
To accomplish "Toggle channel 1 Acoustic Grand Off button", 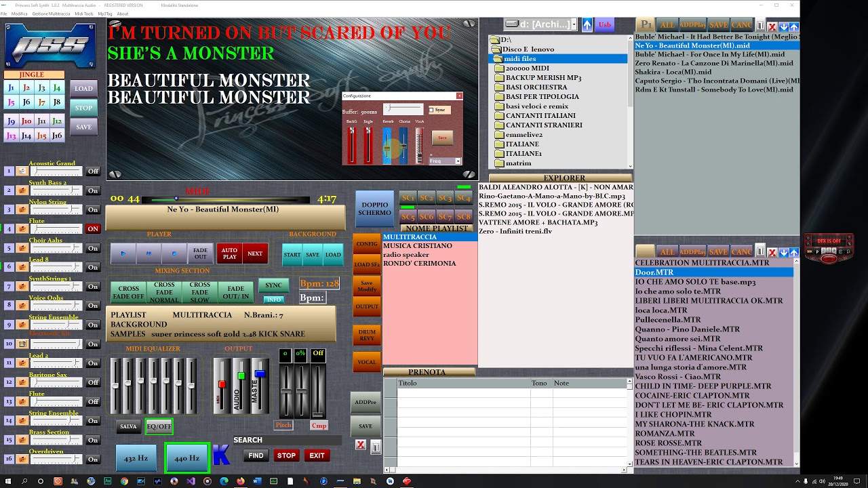I will [x=93, y=171].
